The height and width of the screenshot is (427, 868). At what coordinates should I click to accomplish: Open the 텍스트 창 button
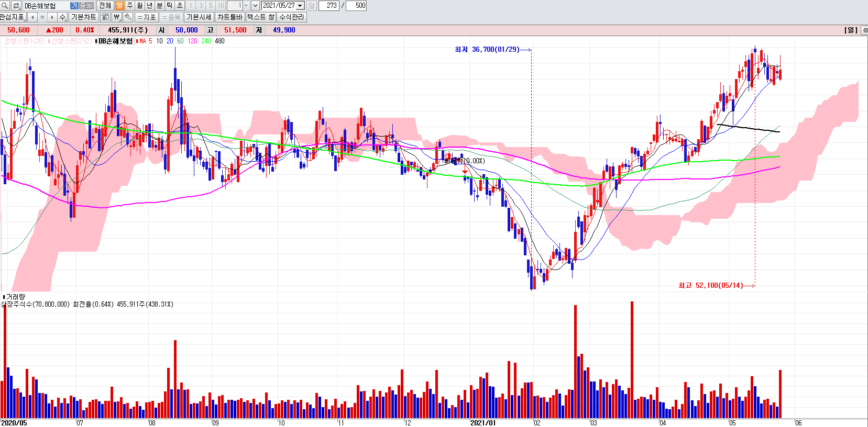click(x=260, y=17)
